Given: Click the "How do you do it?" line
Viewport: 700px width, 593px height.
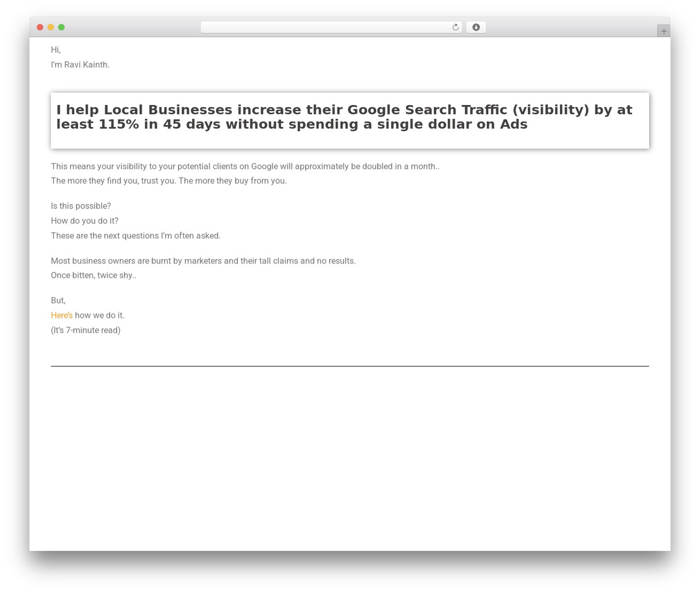Looking at the screenshot, I should 85,221.
